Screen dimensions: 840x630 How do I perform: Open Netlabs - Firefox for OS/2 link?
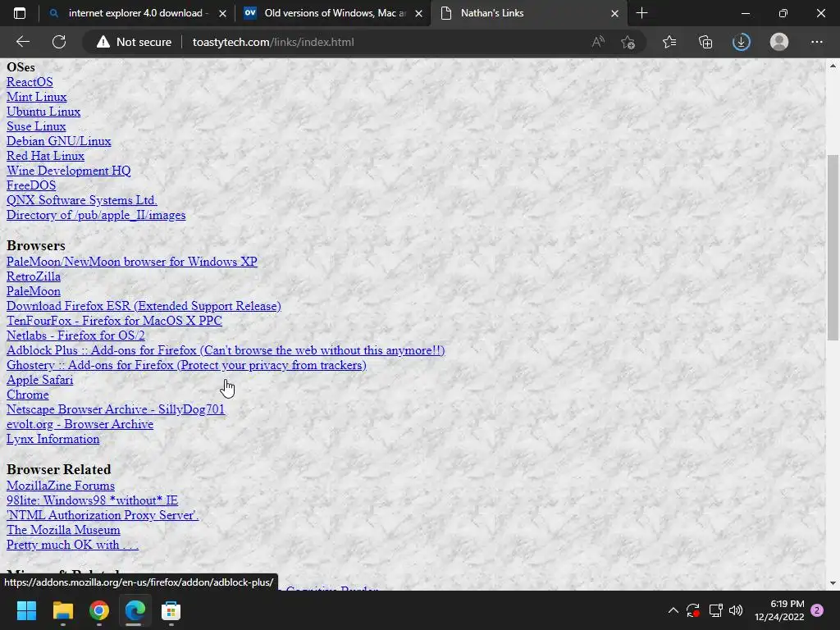click(75, 336)
